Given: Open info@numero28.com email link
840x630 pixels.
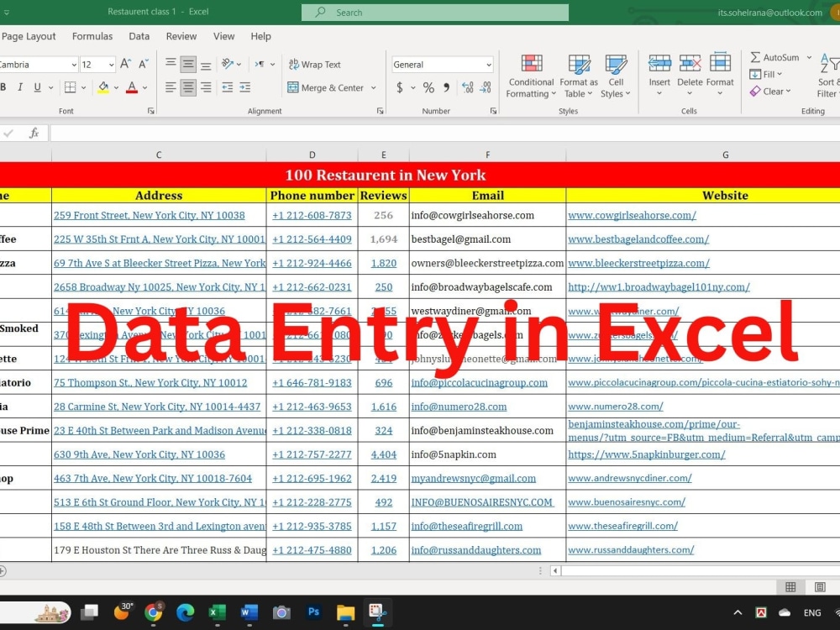Looking at the screenshot, I should pyautogui.click(x=459, y=407).
